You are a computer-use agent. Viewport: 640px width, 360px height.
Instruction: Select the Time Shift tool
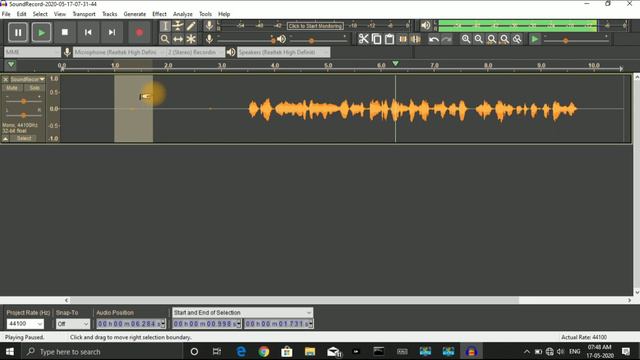click(x=178, y=39)
